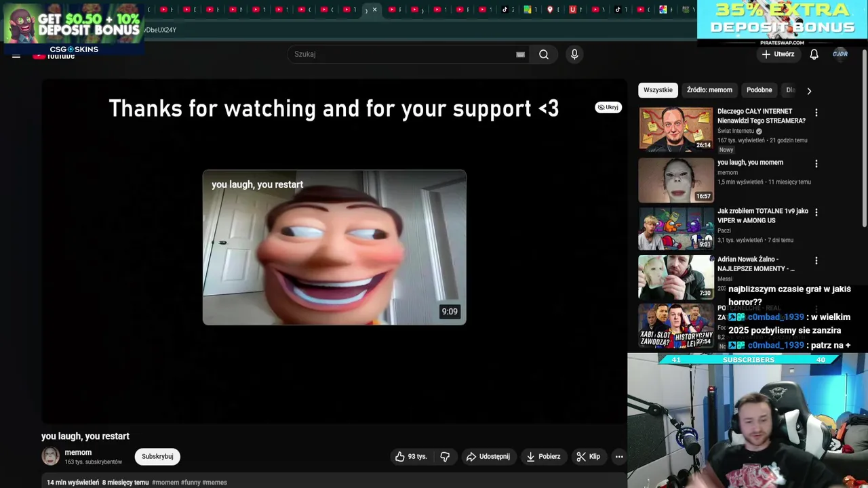Select the 'Podobne' chip

coord(759,90)
